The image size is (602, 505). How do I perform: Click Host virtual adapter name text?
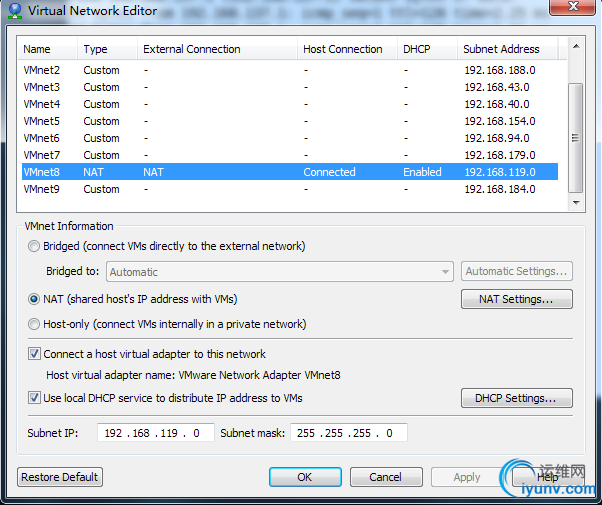coord(193,375)
